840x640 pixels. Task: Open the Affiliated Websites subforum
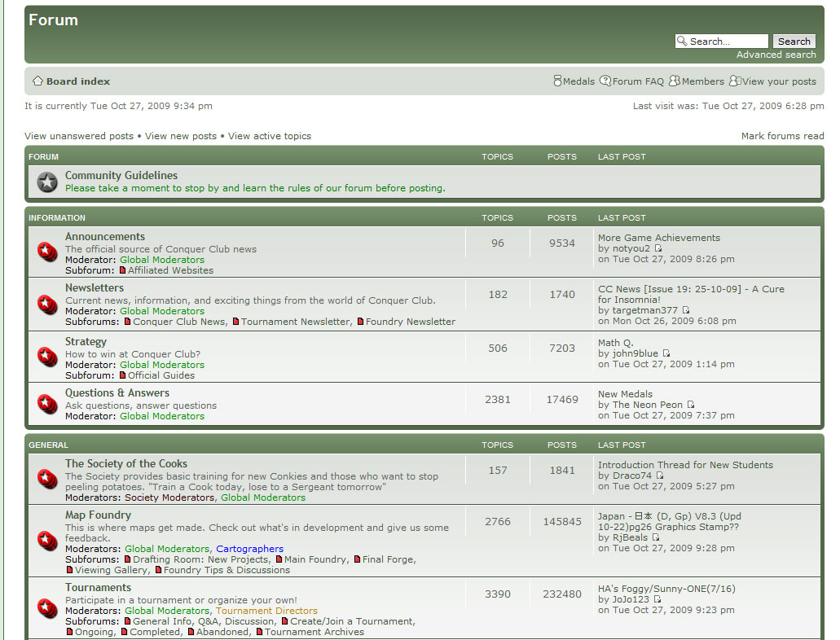click(170, 270)
